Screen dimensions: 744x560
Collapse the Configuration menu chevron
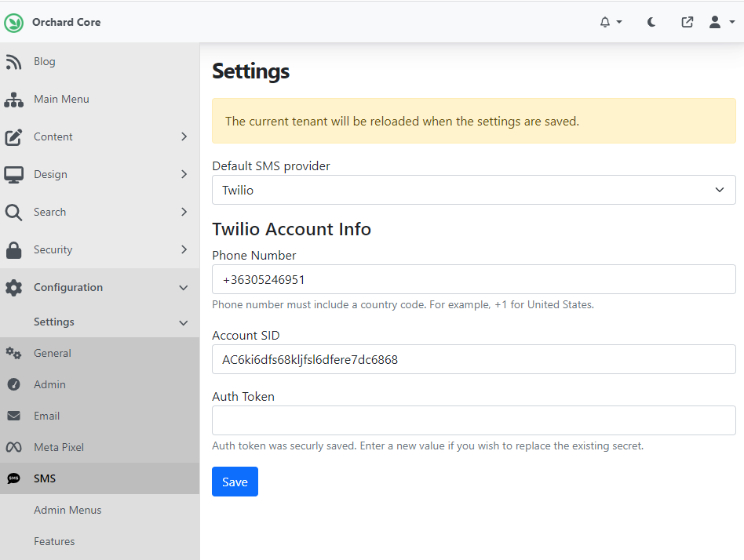tap(184, 288)
